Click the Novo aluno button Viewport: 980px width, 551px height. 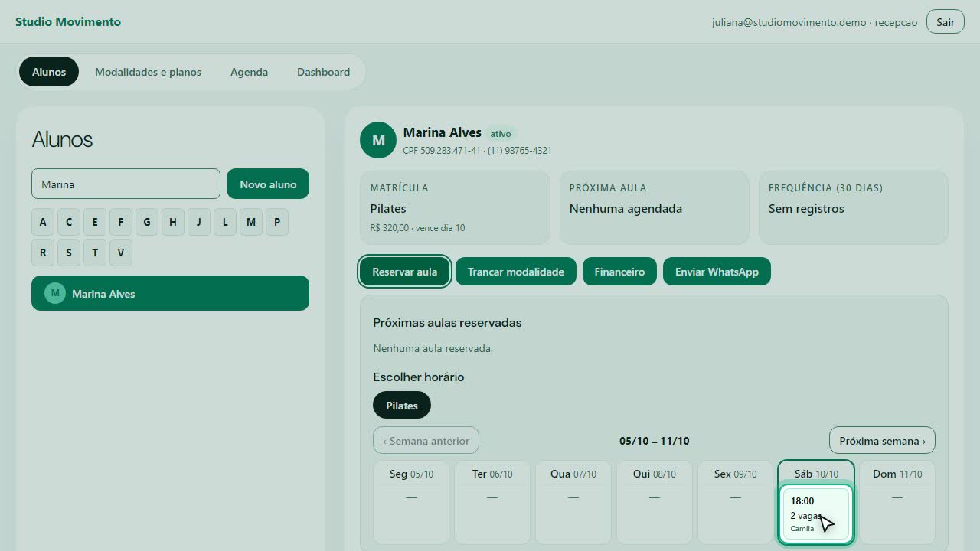[x=268, y=184]
